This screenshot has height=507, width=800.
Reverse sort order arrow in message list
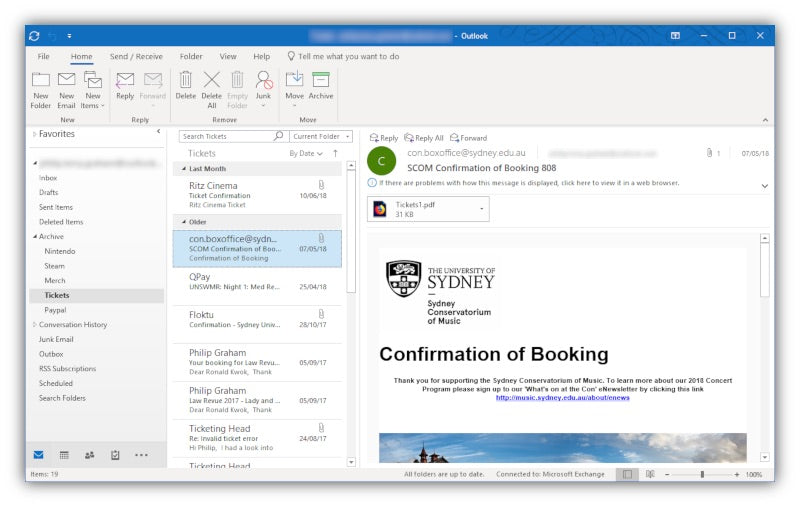[x=335, y=154]
